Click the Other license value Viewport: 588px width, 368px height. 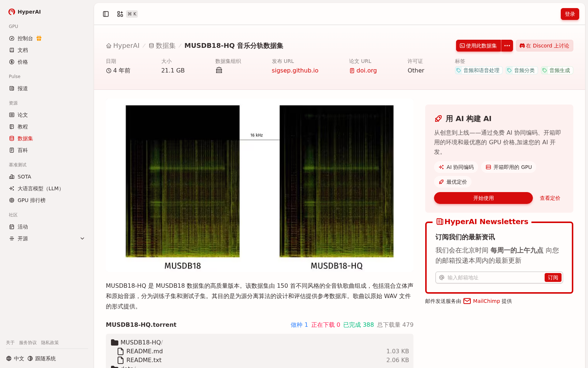[416, 70]
